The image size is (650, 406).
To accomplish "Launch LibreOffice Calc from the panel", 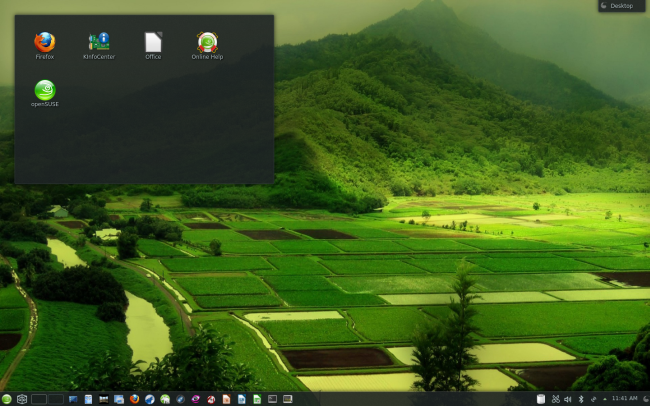I will pos(257,399).
